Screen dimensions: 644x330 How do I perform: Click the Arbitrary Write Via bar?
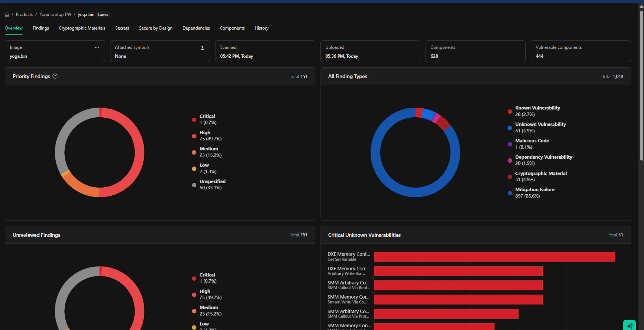pyautogui.click(x=458, y=271)
